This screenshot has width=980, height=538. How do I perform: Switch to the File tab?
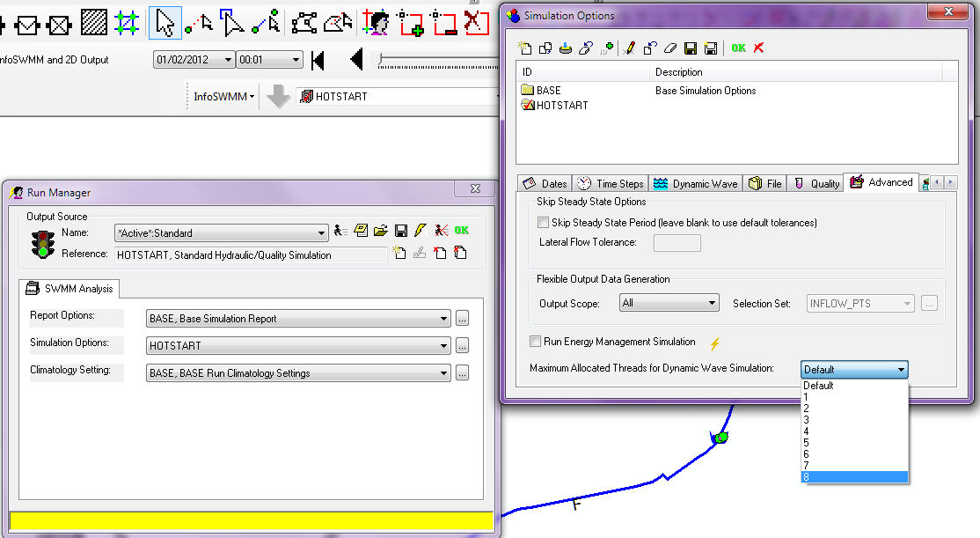[765, 183]
